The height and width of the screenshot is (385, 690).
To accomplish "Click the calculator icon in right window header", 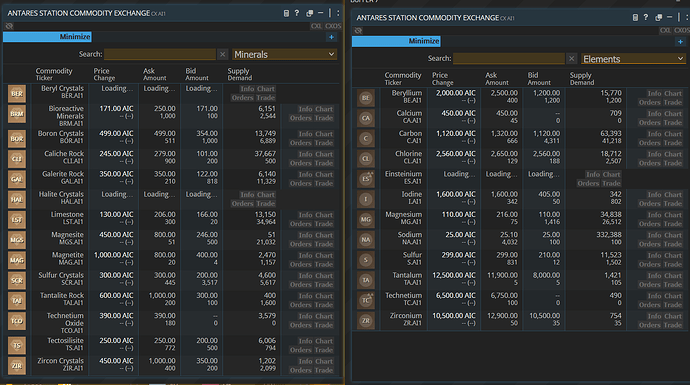I will pyautogui.click(x=635, y=18).
